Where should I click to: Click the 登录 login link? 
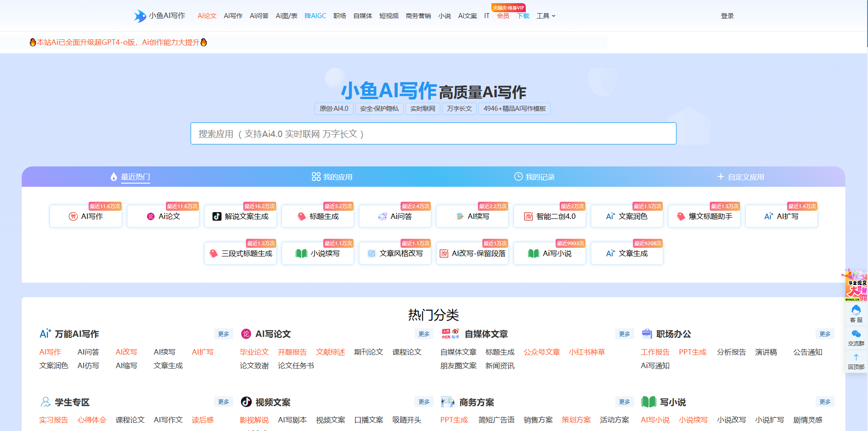727,16
